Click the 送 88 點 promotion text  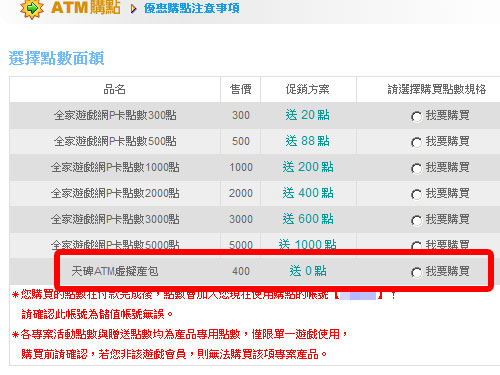point(307,141)
